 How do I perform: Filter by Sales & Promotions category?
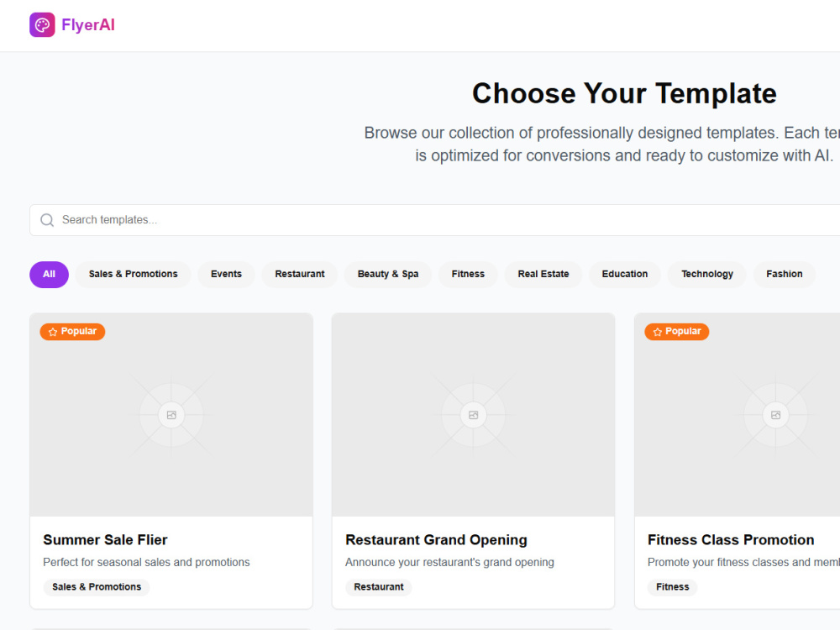pos(133,275)
